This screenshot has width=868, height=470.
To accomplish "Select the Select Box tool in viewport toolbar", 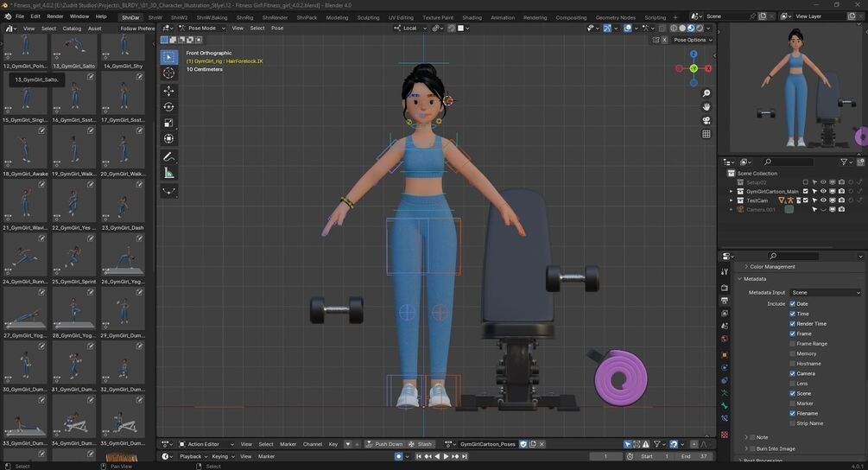I will 168,57.
